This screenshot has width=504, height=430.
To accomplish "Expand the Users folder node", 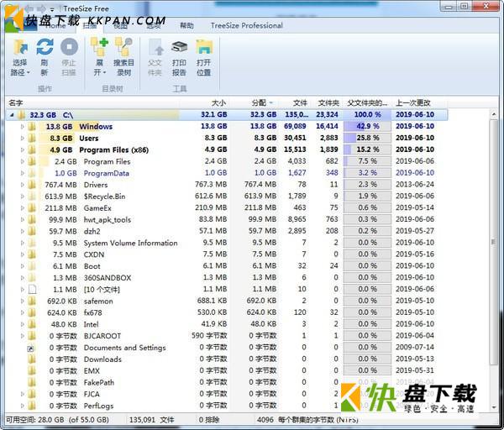I will pos(22,138).
